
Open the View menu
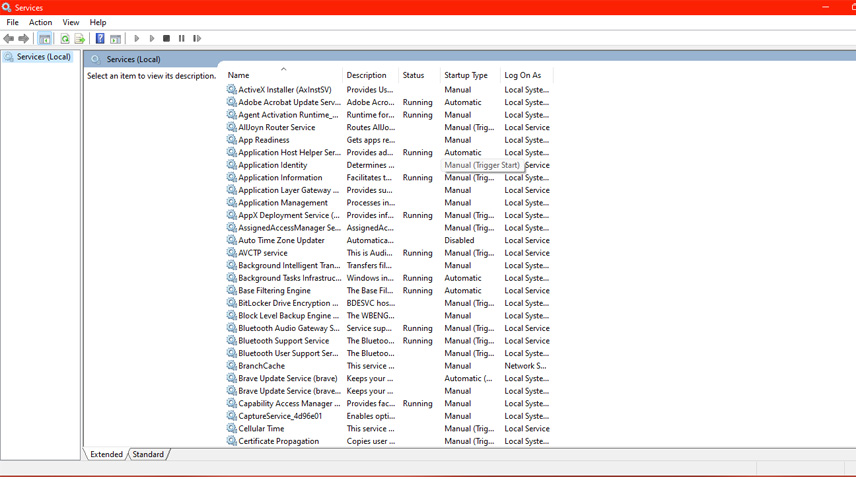click(x=70, y=22)
